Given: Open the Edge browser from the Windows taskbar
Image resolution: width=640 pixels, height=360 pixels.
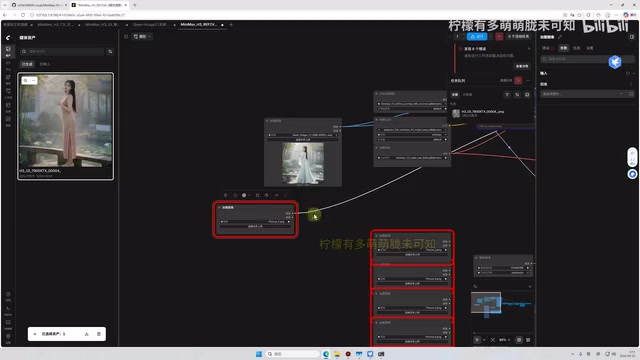Looking at the screenshot, I should pyautogui.click(x=326, y=354).
